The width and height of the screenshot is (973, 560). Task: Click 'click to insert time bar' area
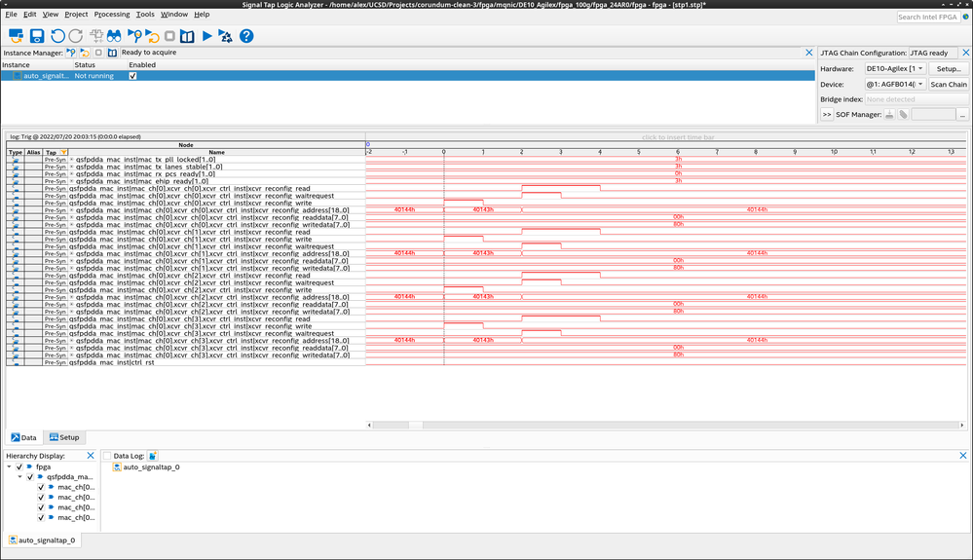coord(678,137)
